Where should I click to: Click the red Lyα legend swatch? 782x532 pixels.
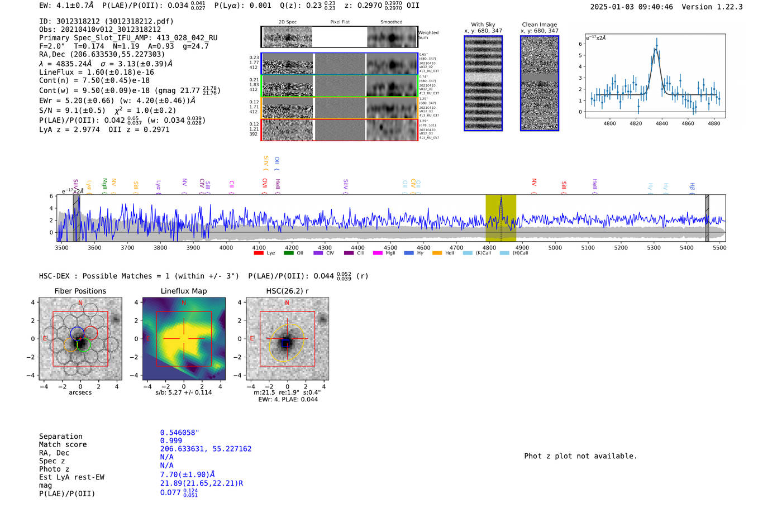259,253
